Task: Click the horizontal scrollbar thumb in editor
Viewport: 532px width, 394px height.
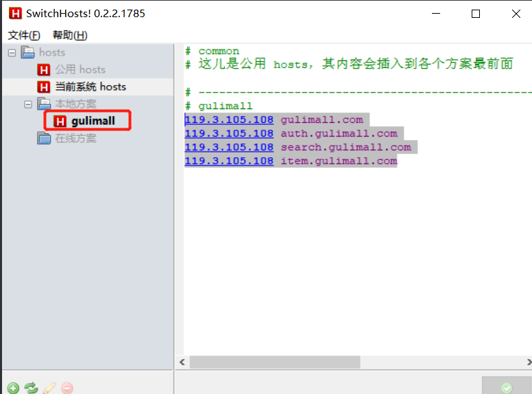Action: [275, 362]
